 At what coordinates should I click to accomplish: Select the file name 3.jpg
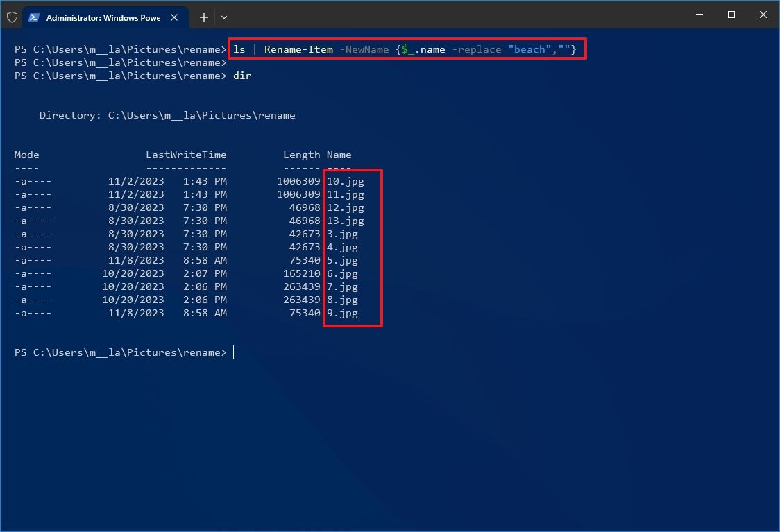(342, 234)
